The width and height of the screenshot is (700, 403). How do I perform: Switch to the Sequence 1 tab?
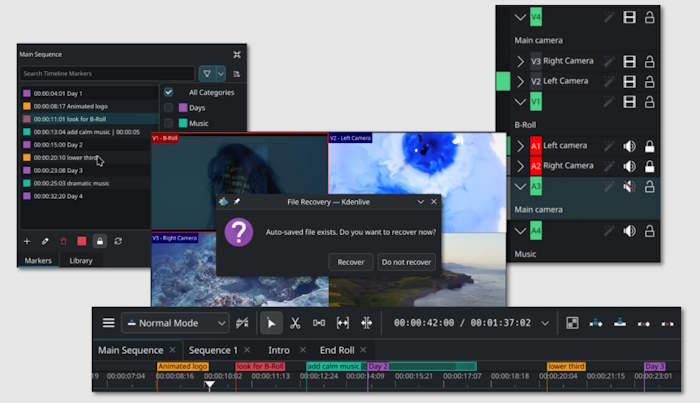click(x=213, y=350)
